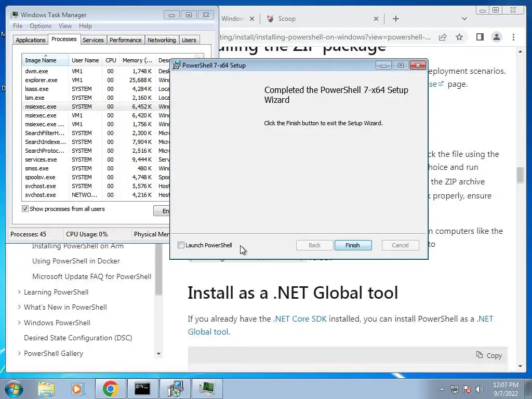532x399 pixels.
Task: Select the explorer.exe process row
Action: click(x=96, y=80)
